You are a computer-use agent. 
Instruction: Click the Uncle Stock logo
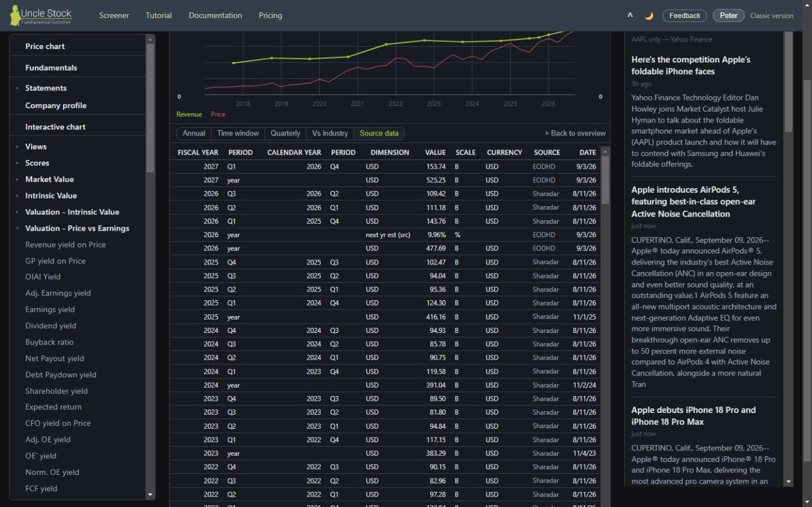tap(41, 16)
